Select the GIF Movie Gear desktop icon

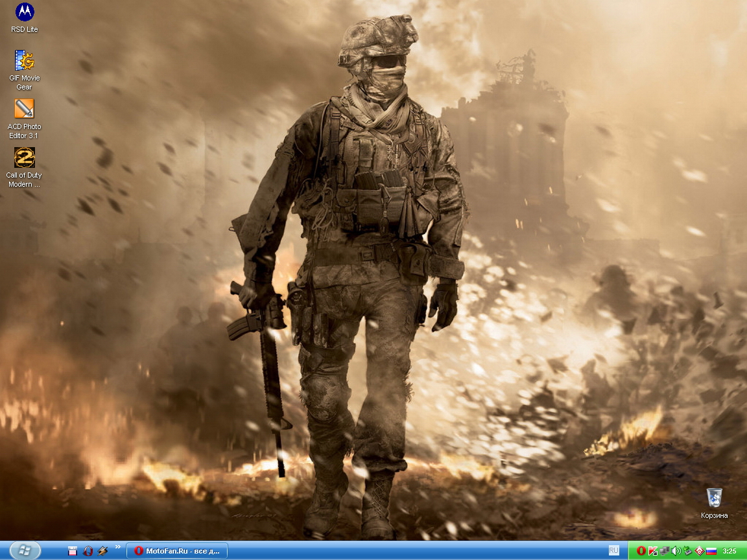click(24, 71)
